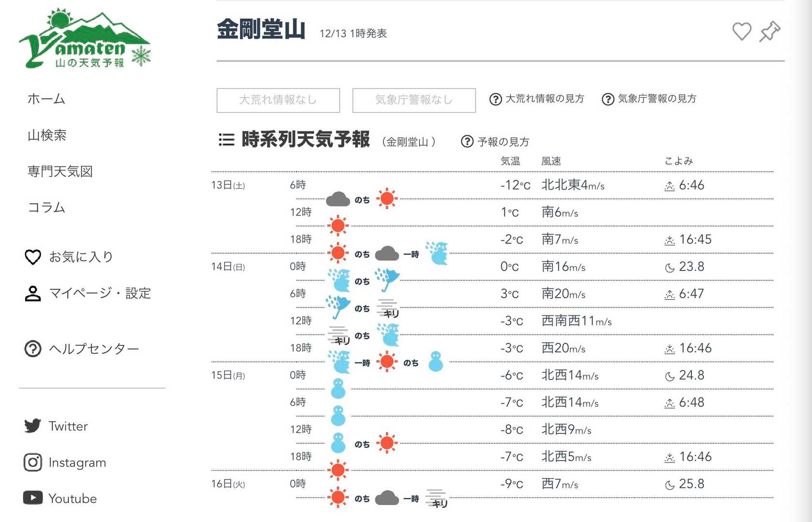Open 専門天気図 in sidebar
Screen dimensions: 812x522
(60, 172)
